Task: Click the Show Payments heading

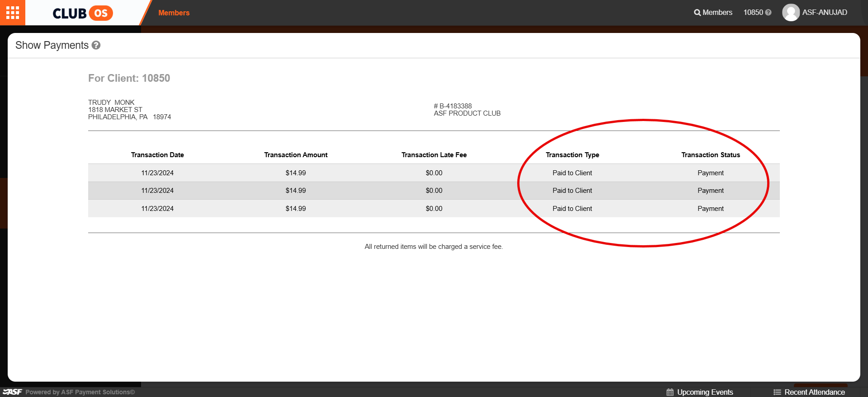Action: coord(52,45)
